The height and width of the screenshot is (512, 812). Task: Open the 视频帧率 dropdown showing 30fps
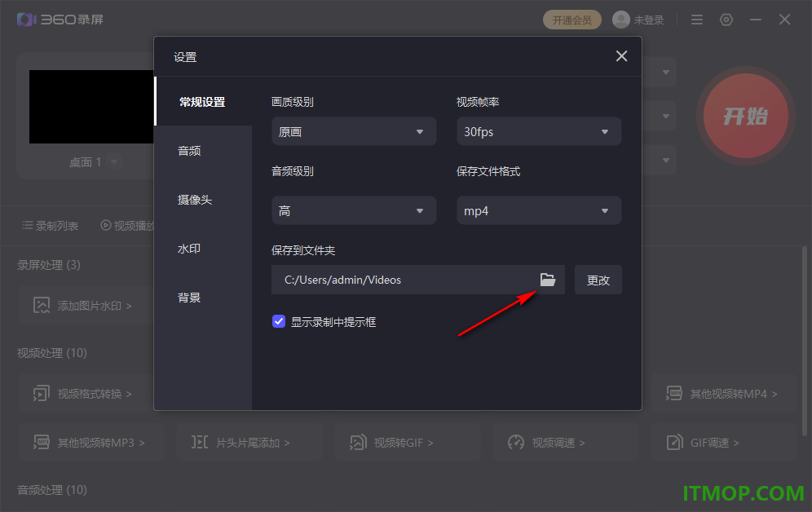tap(539, 131)
